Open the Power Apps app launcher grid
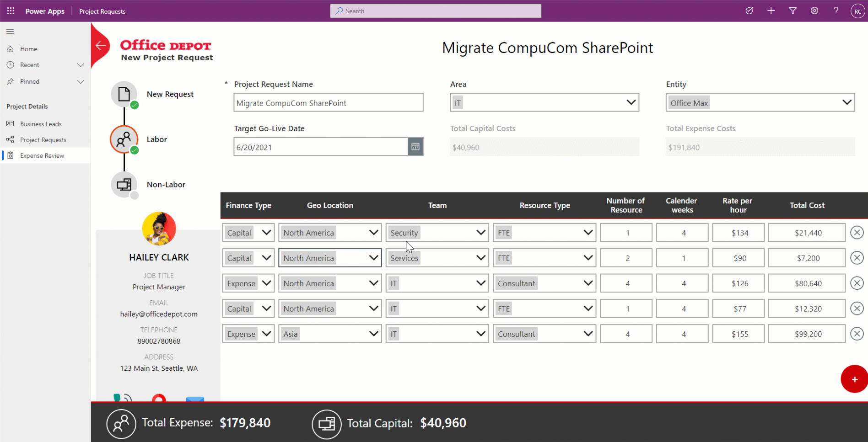 [11, 11]
